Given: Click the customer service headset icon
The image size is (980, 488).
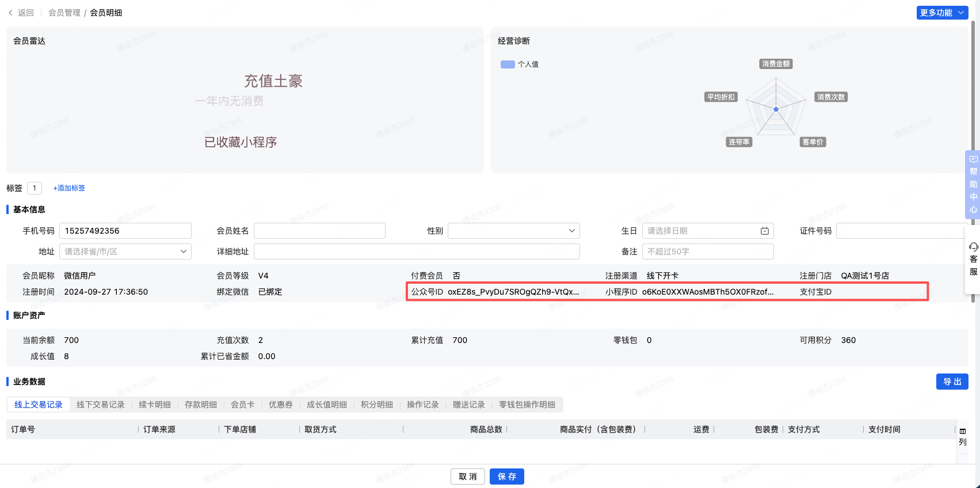Looking at the screenshot, I should tap(973, 247).
